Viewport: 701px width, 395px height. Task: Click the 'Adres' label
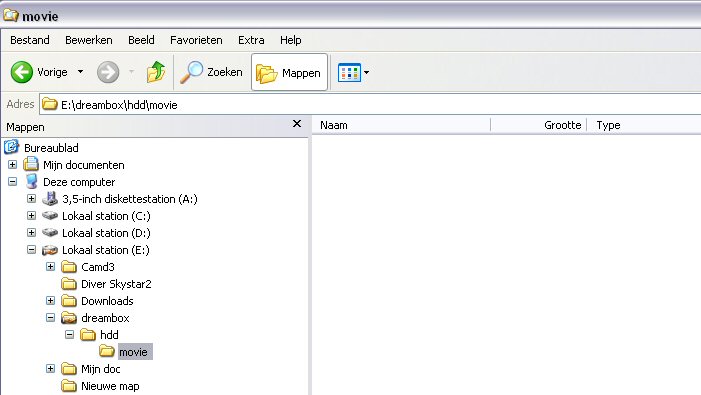20,104
